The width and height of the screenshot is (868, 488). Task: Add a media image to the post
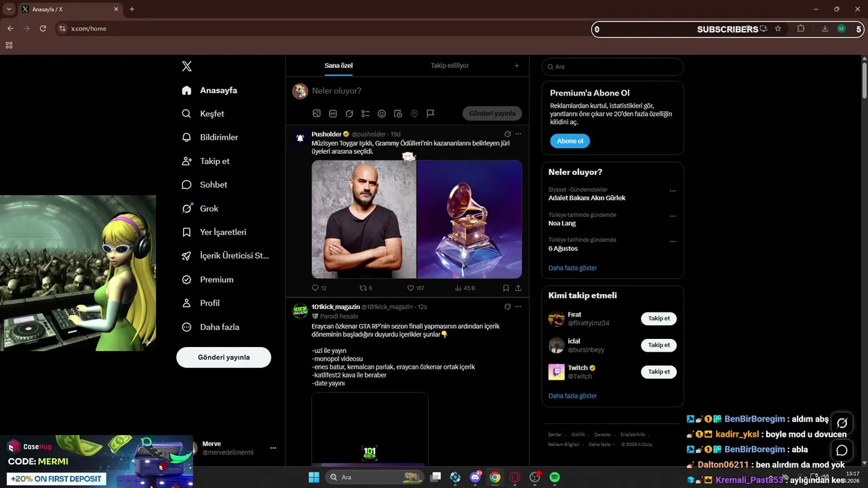point(317,113)
